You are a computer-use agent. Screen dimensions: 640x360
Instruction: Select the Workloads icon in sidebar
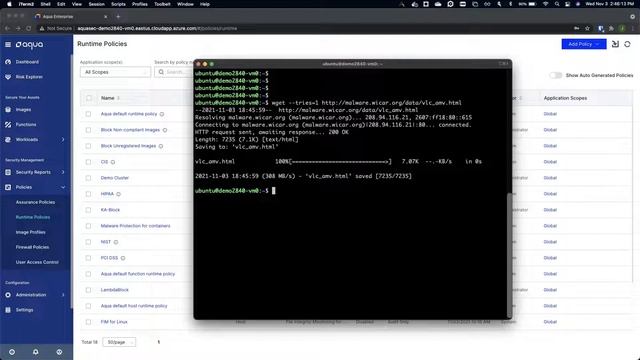click(x=8, y=140)
